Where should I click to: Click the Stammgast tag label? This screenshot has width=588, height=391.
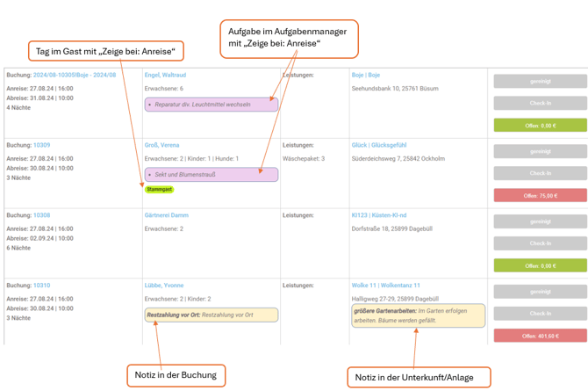[x=160, y=189]
